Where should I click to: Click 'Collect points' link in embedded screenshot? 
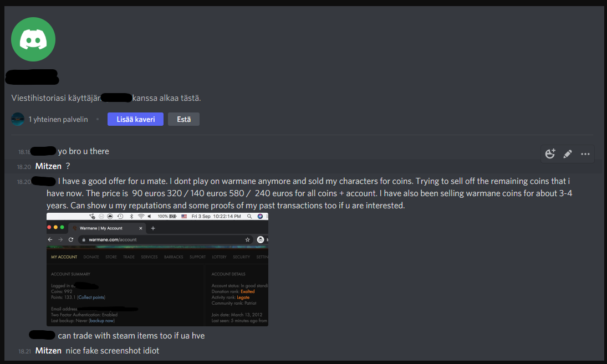91,298
